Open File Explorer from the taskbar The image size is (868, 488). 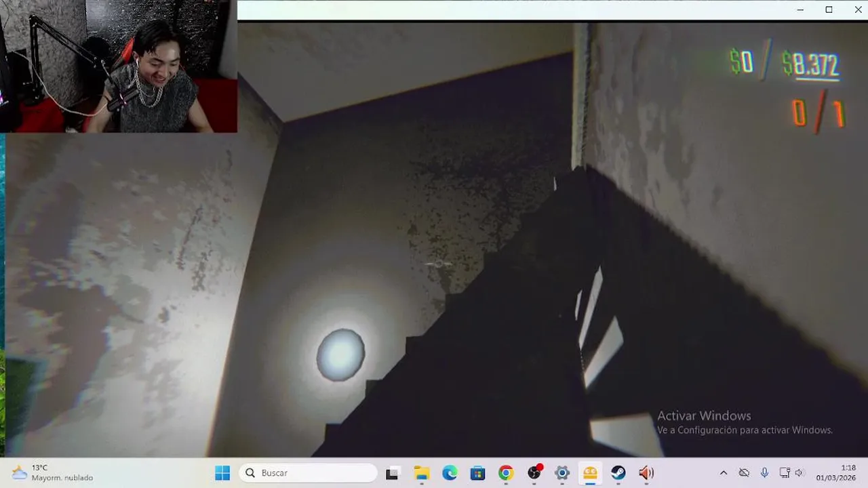pyautogui.click(x=421, y=473)
